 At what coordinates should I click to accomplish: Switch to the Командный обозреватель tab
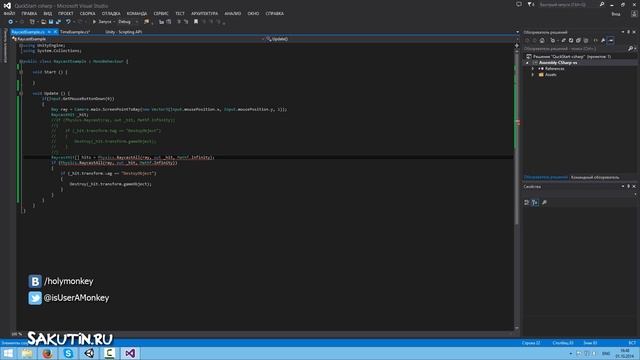coord(595,178)
